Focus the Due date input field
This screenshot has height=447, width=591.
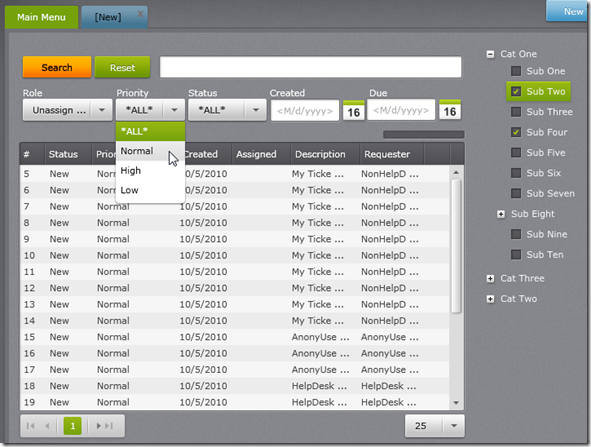(401, 110)
